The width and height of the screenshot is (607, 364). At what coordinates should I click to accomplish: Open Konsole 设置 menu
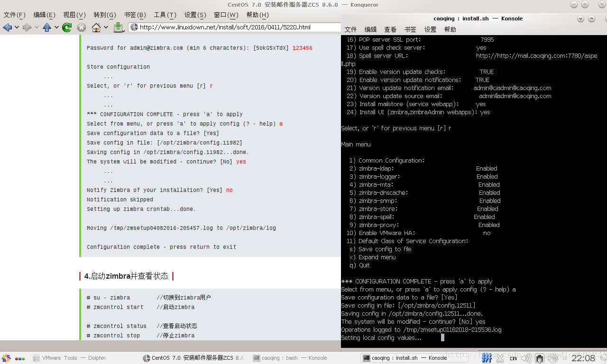(430, 29)
